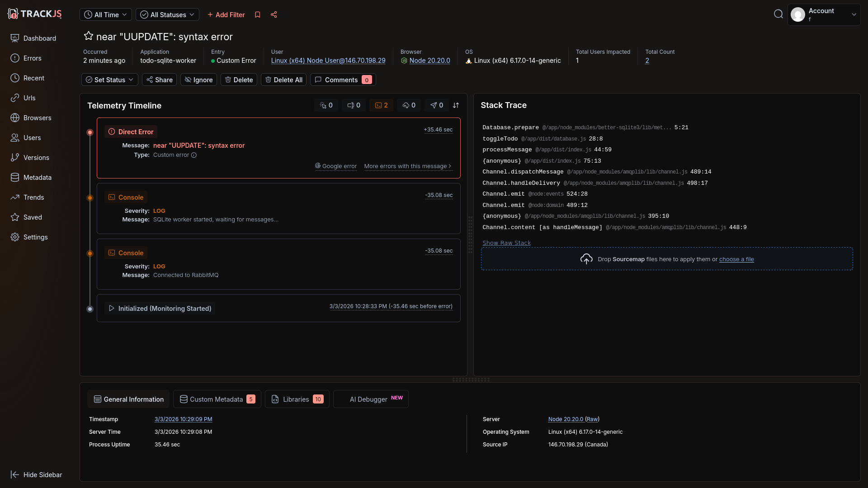This screenshot has height=488, width=868.
Task: Open the All Statuses dropdown
Action: coord(167,15)
